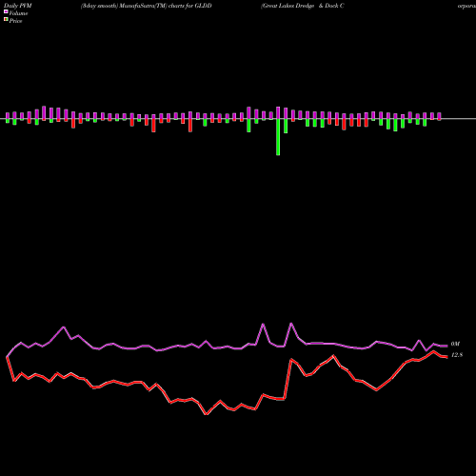Click the Volume legend label

tap(18, 13)
